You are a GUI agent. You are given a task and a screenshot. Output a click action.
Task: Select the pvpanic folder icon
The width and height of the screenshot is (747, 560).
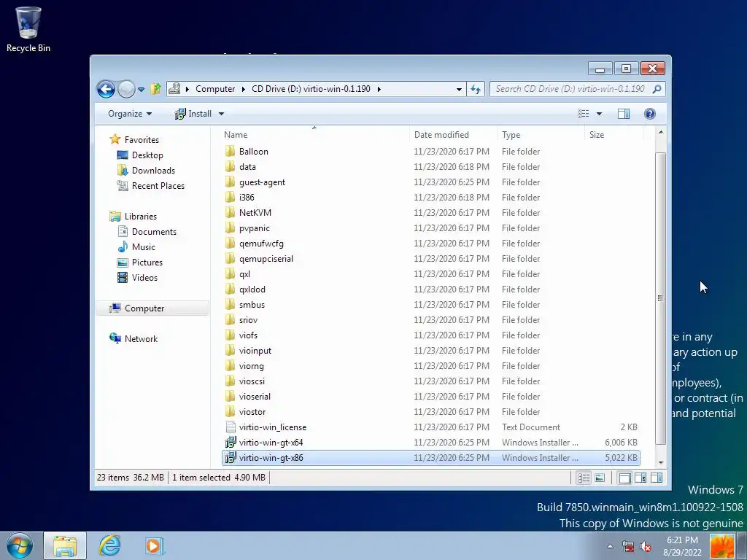point(230,228)
